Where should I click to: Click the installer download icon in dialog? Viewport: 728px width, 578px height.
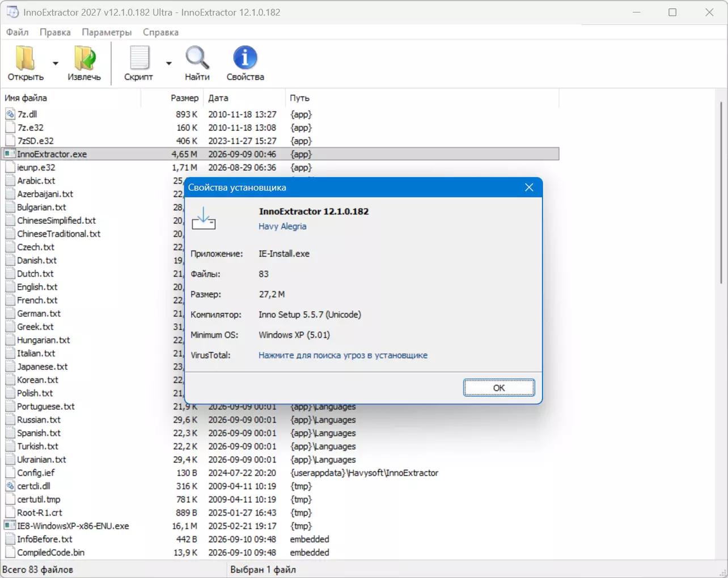[204, 218]
